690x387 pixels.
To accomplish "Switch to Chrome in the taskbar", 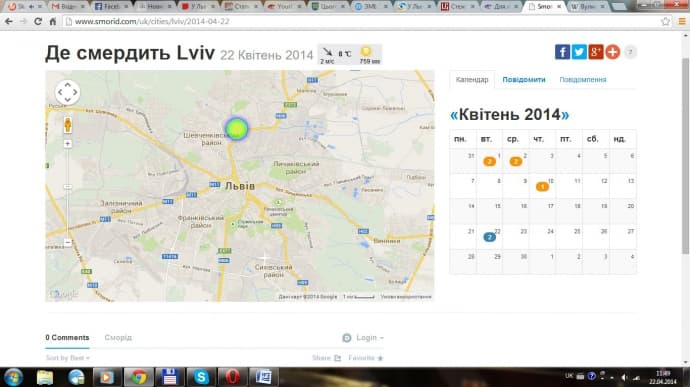I will tap(139, 377).
